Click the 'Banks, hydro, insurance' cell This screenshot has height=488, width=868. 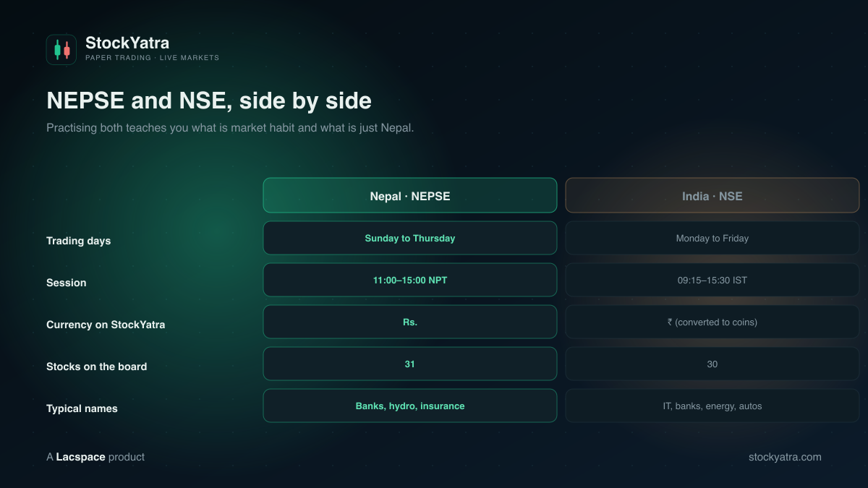[x=410, y=406]
